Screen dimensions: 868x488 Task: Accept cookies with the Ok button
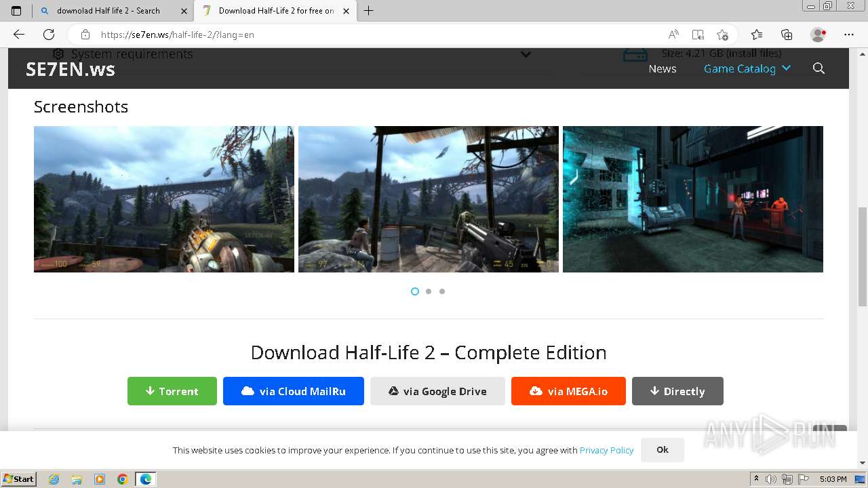click(x=663, y=449)
